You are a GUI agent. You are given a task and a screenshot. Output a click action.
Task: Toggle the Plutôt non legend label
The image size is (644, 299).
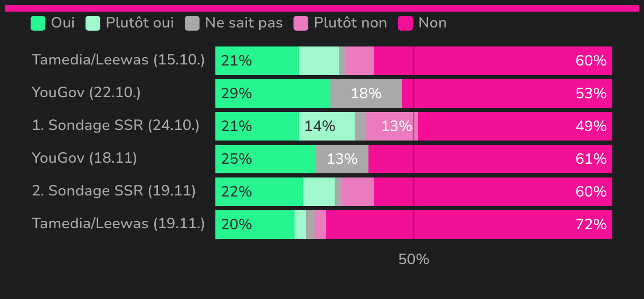pos(351,23)
